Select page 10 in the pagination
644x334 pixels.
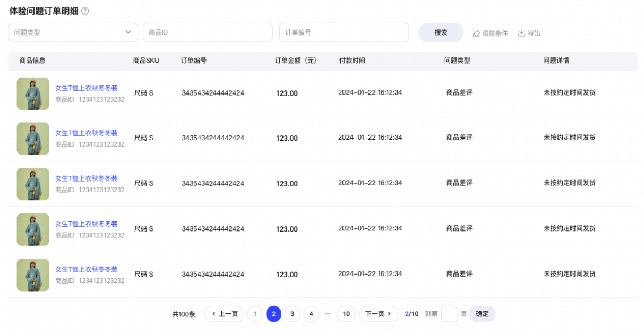(346, 314)
